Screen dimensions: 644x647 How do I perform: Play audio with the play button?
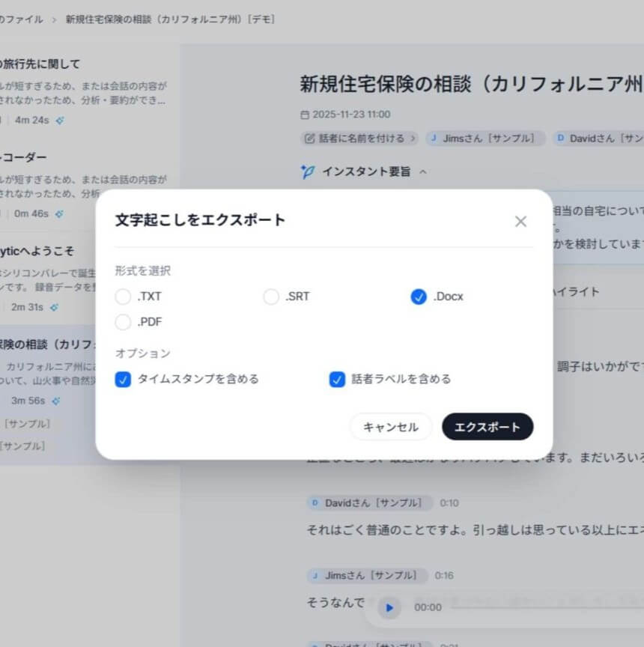coord(389,607)
